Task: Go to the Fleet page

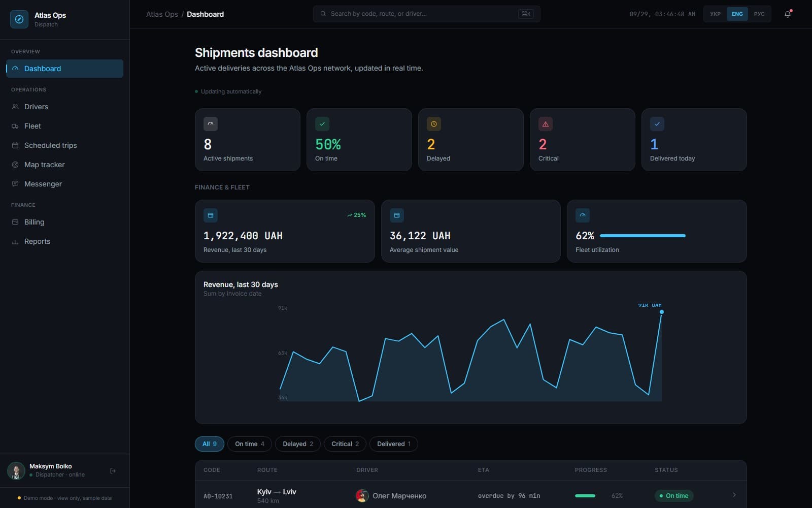Action: pos(64,126)
